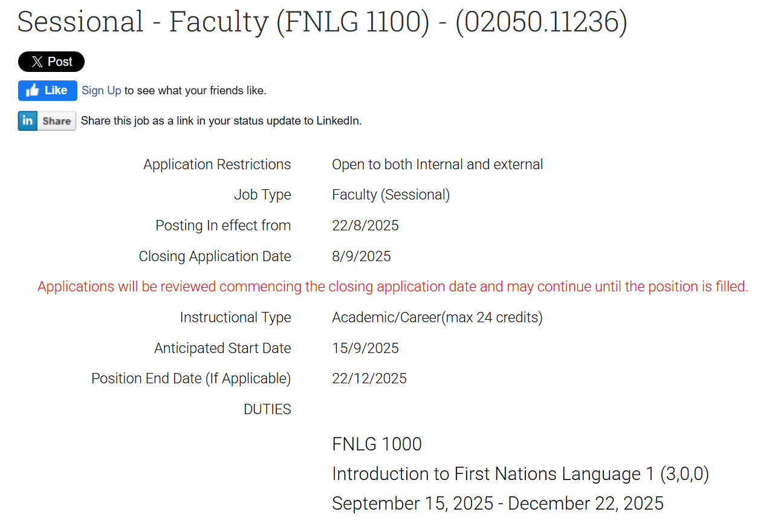The width and height of the screenshot is (772, 532).
Task: Click the Application Restrictions label
Action: pyautogui.click(x=217, y=164)
